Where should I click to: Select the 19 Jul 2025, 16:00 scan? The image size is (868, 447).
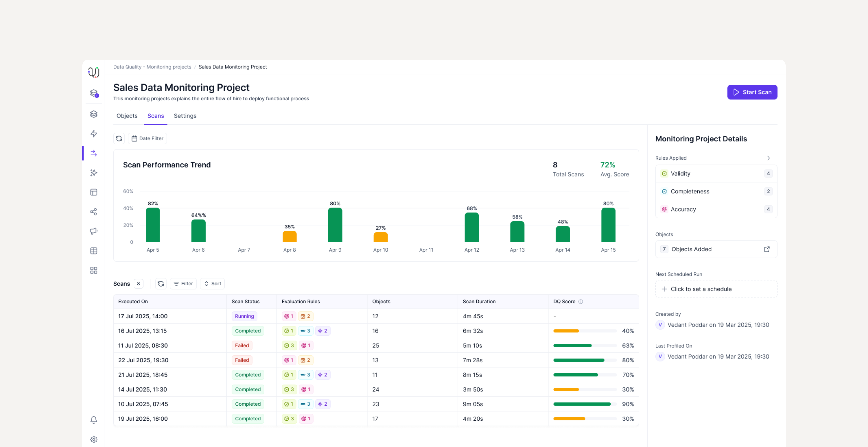pos(376,419)
